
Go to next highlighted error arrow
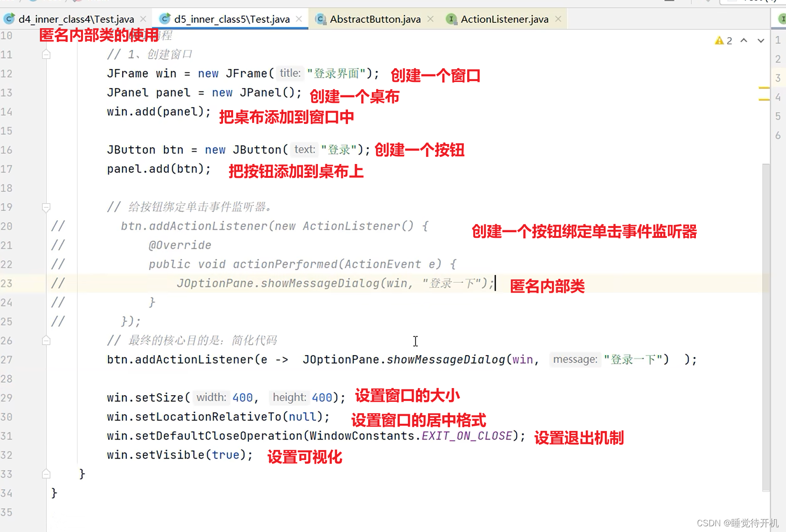(x=761, y=41)
